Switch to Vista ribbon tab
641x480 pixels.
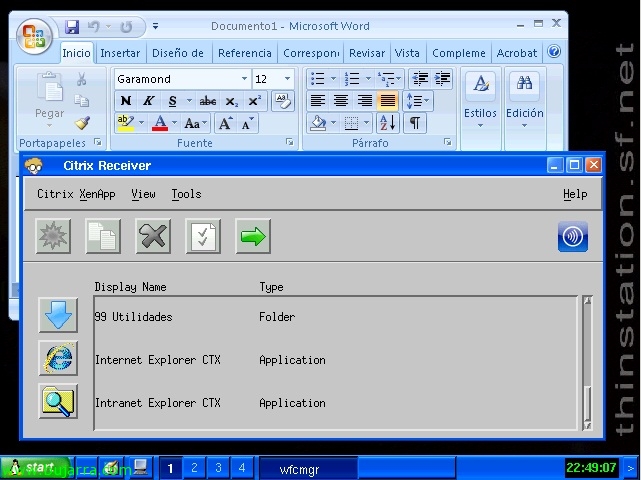407,53
